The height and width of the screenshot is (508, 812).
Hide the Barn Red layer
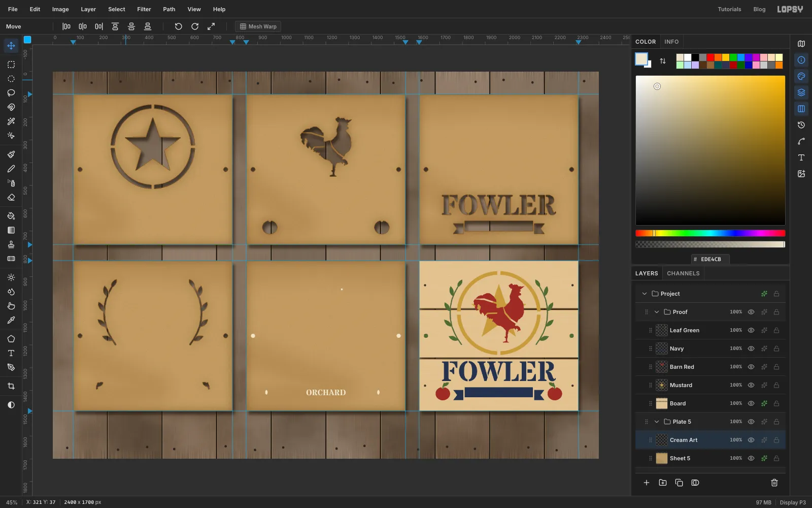[751, 367]
